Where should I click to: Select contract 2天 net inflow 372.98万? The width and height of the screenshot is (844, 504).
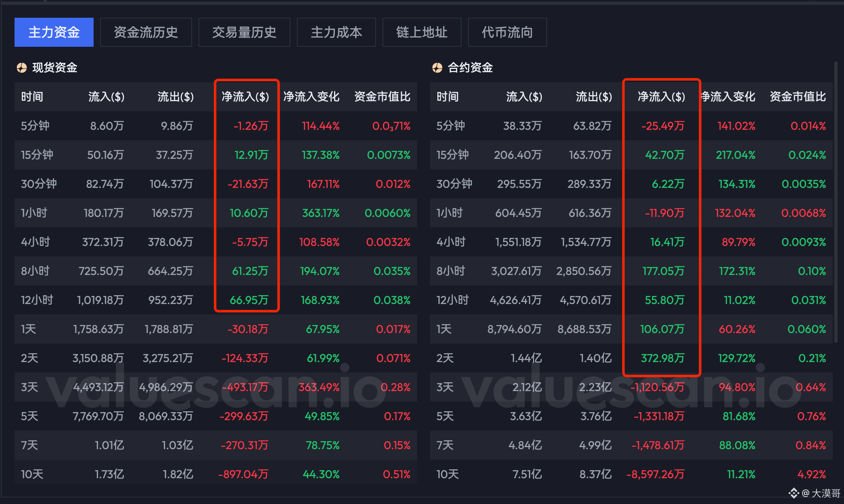click(662, 358)
